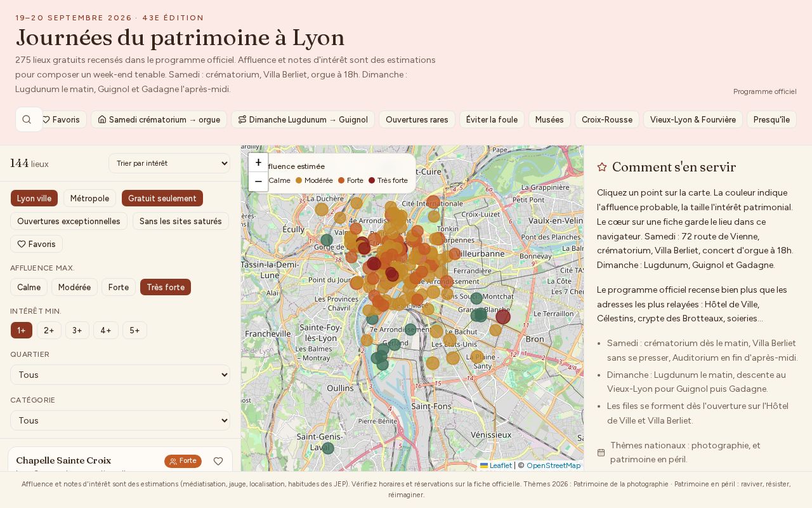The image size is (812, 508).
Task: Set minimum interest to 3+
Action: [77, 330]
